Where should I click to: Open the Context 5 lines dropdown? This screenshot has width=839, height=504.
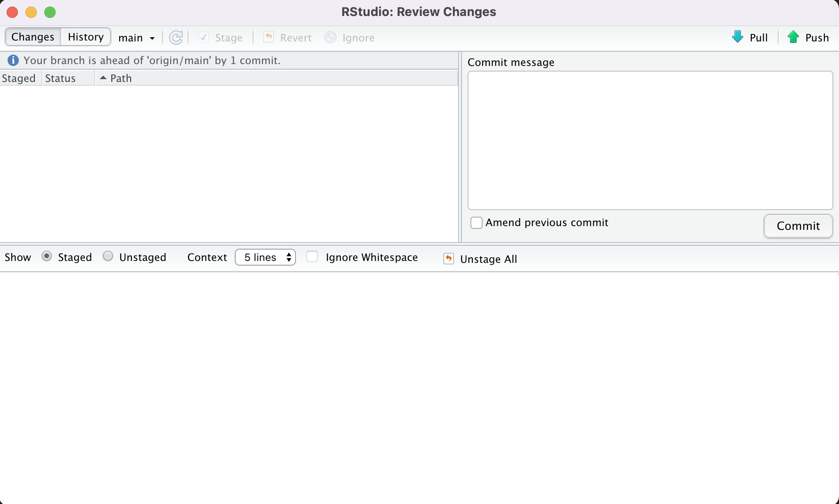[265, 257]
